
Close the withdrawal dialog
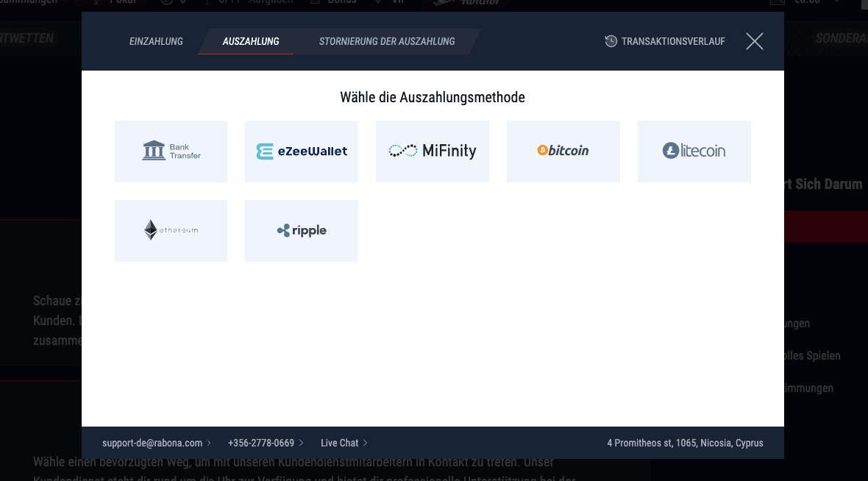coord(754,41)
